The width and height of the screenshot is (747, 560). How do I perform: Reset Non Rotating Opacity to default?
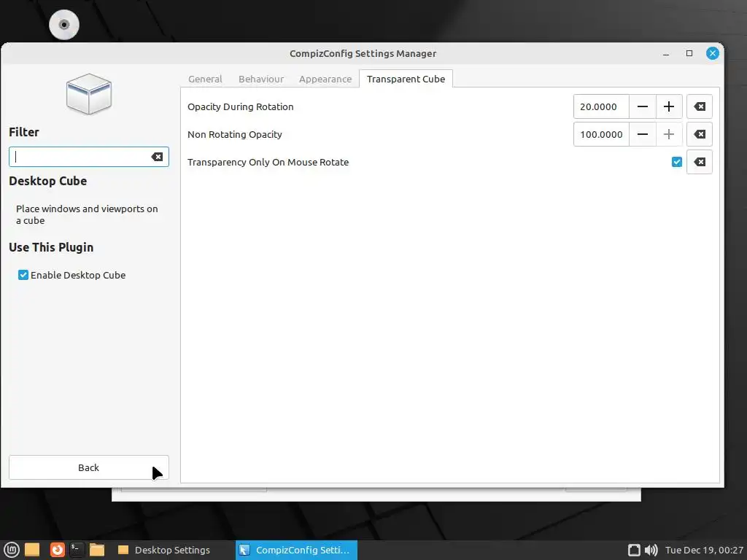(700, 134)
